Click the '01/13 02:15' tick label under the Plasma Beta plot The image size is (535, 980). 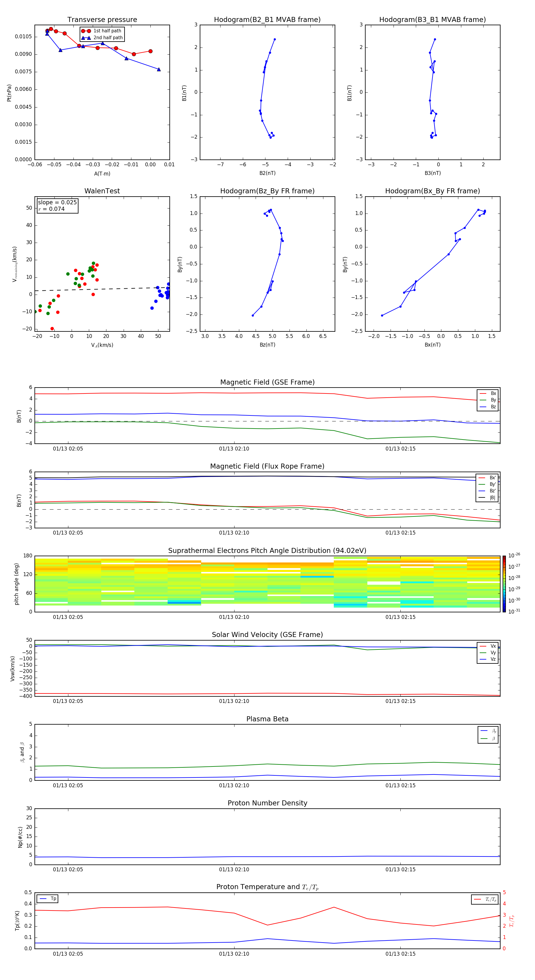point(400,785)
